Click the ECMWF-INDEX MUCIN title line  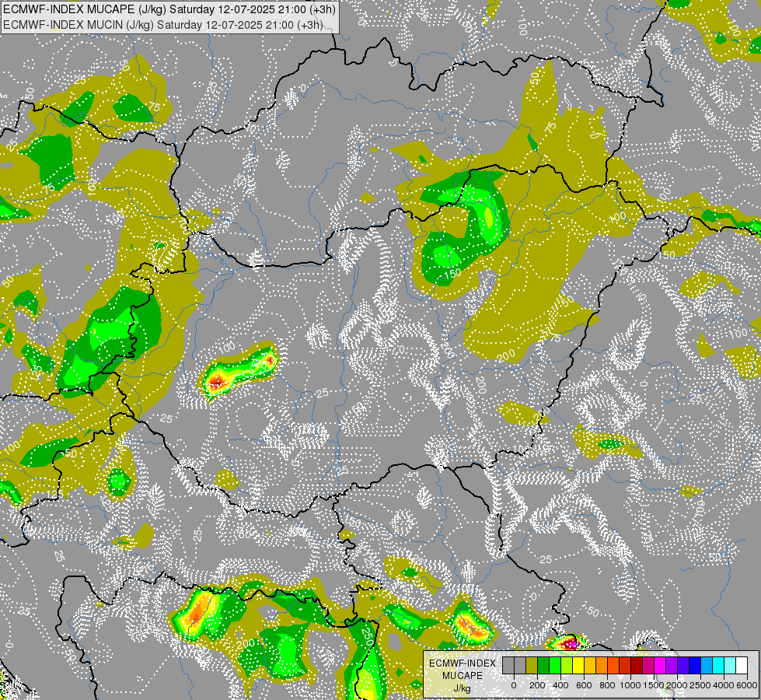162,24
